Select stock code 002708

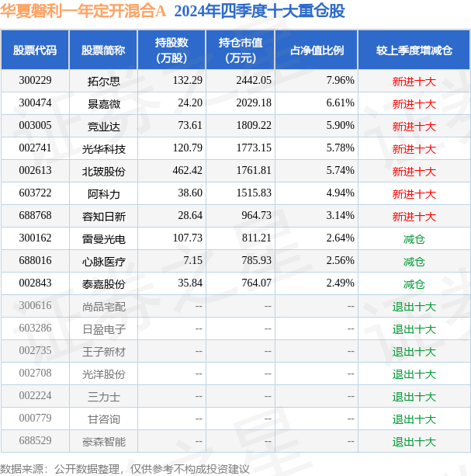(x=35, y=373)
